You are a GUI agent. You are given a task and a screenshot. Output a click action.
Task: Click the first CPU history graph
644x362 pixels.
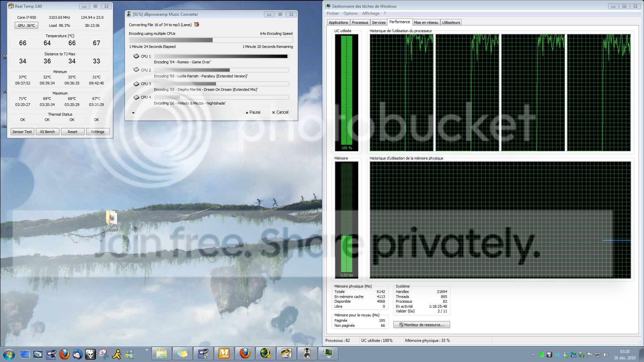pyautogui.click(x=401, y=93)
